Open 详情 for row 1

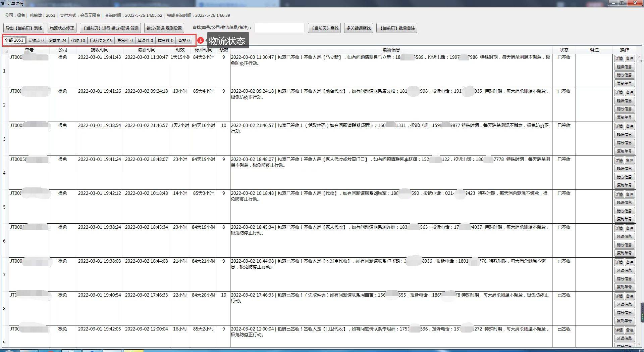pos(619,58)
